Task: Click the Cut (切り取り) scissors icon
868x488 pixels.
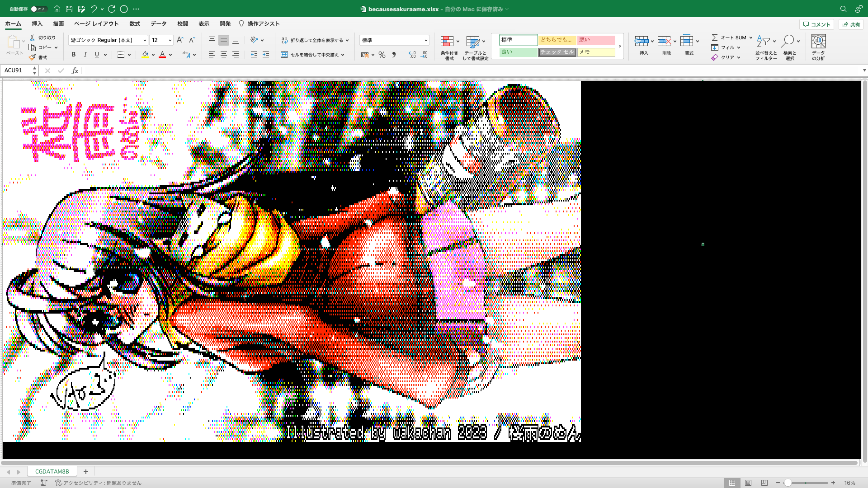Action: click(32, 38)
